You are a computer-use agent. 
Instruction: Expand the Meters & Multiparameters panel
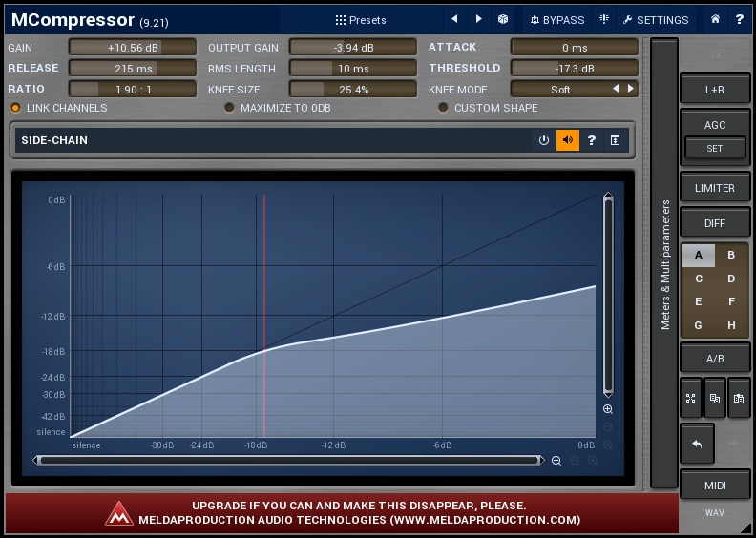tap(665, 264)
